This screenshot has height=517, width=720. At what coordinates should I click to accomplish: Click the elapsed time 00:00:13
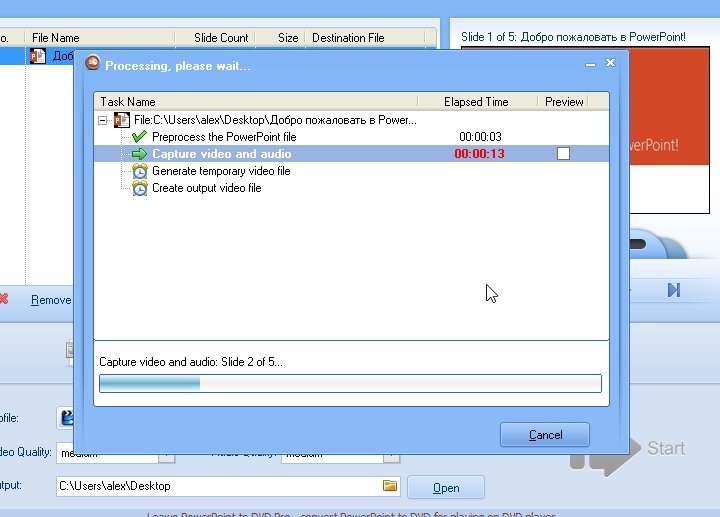(x=479, y=154)
